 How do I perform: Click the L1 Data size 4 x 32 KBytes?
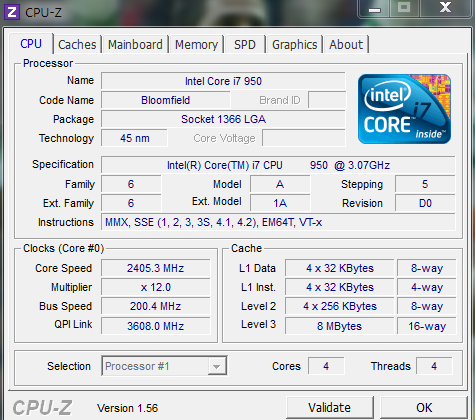[340, 268]
